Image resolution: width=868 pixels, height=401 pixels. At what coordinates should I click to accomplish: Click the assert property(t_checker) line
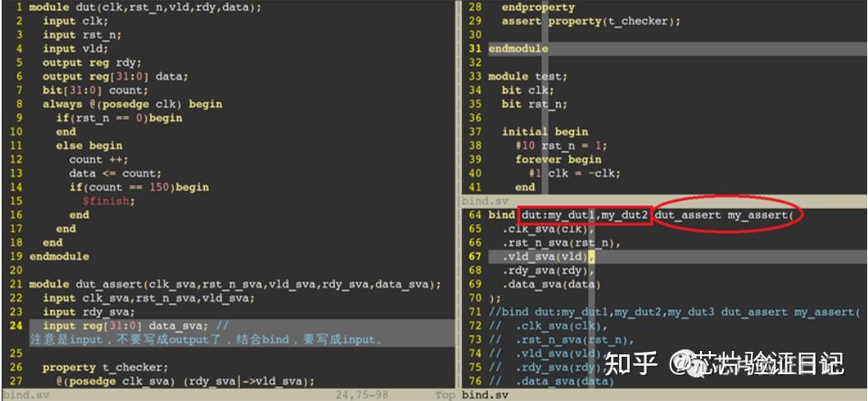coord(590,21)
